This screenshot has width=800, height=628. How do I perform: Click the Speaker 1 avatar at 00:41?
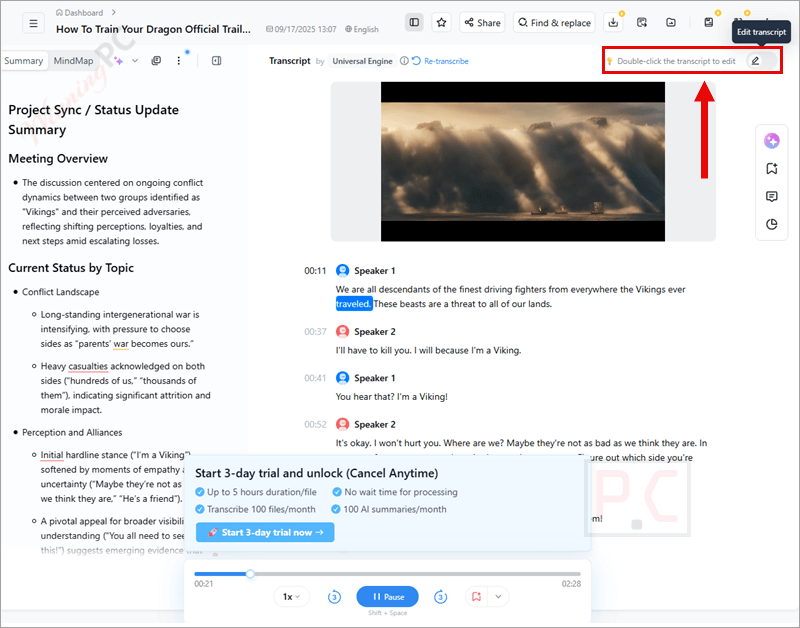pos(342,378)
